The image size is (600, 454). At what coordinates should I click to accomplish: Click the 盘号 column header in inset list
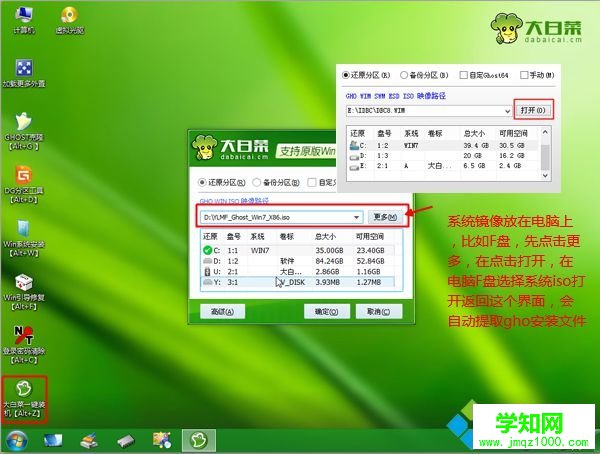coord(384,133)
